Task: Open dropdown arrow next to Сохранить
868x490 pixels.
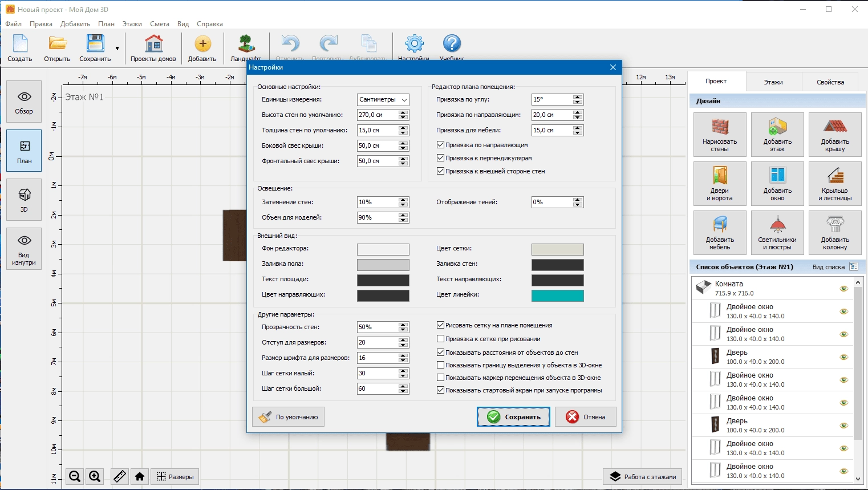Action: pos(117,48)
